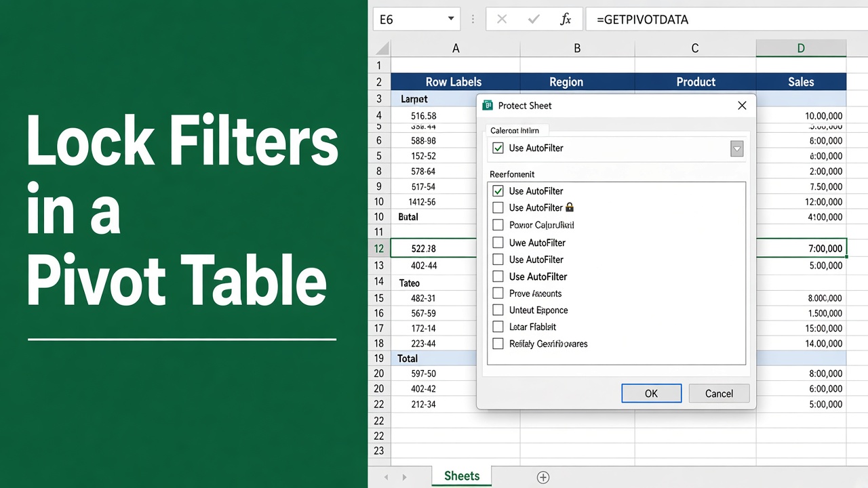868x488 pixels.
Task: Select column A header
Action: click(456, 48)
